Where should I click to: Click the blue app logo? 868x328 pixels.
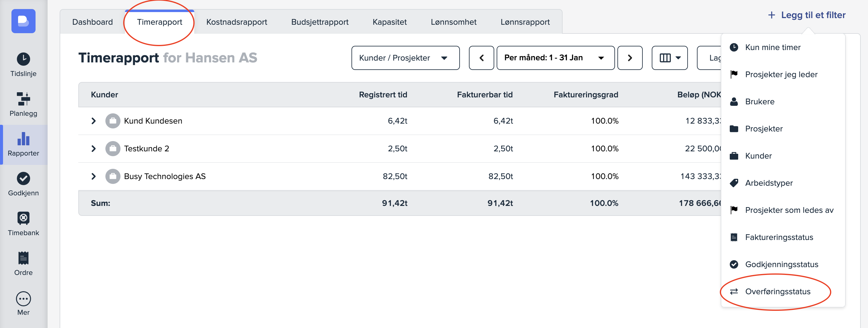pyautogui.click(x=23, y=21)
